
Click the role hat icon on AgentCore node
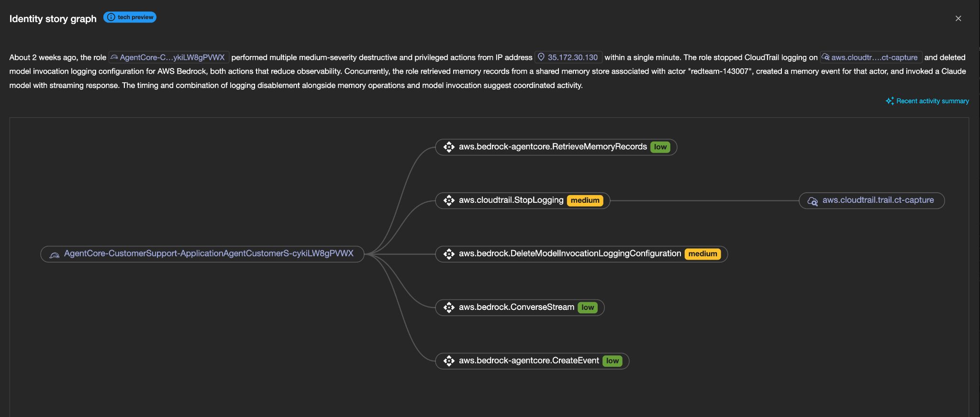55,254
